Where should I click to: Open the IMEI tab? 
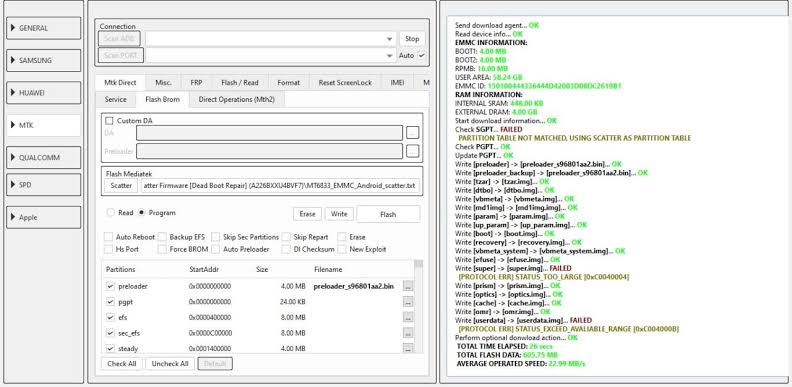(x=397, y=83)
